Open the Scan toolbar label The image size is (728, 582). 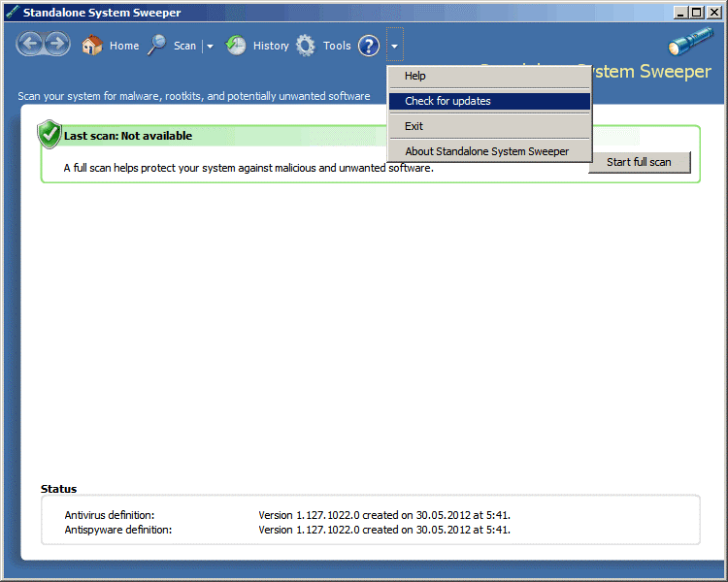click(184, 46)
